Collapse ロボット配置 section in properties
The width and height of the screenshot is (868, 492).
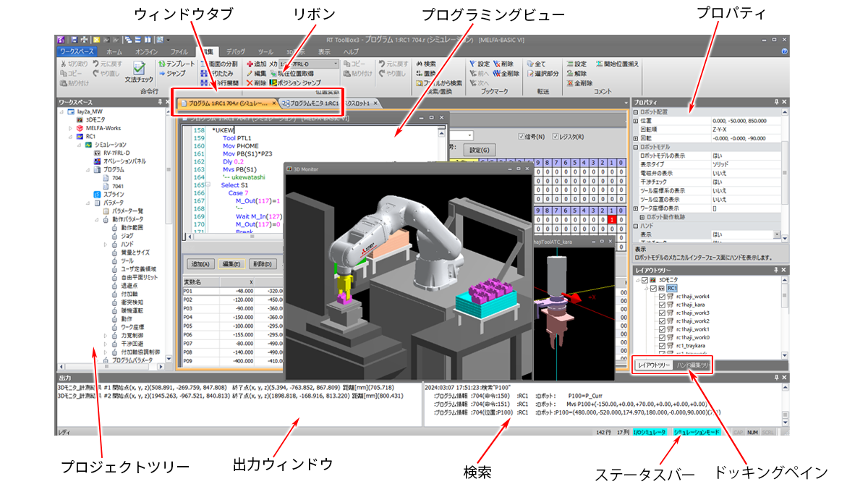coord(636,112)
